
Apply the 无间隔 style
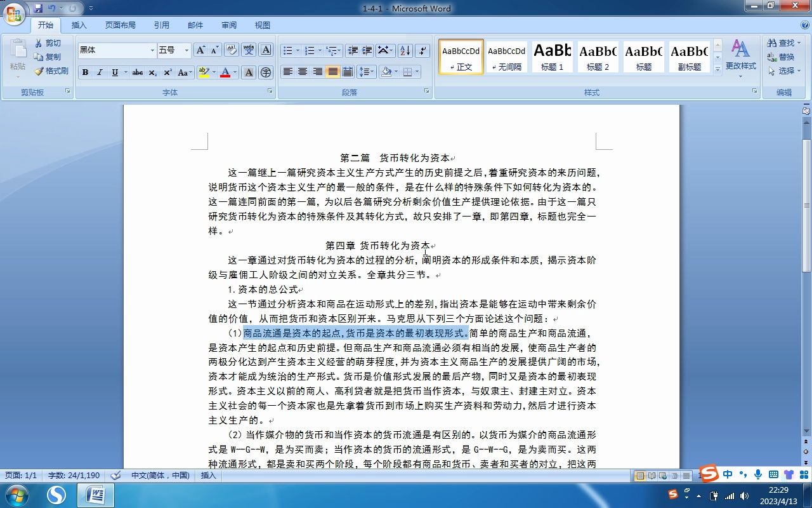[x=506, y=57]
